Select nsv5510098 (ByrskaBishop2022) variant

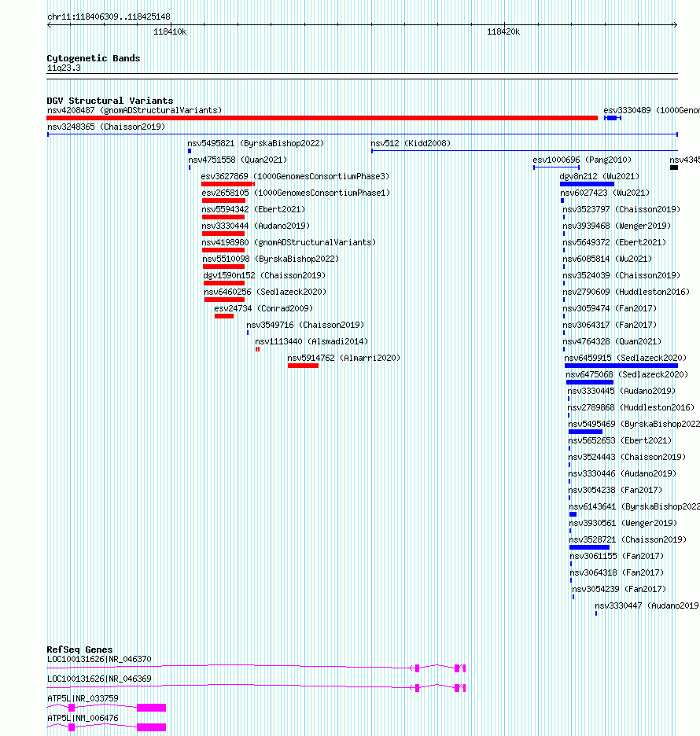point(271,259)
